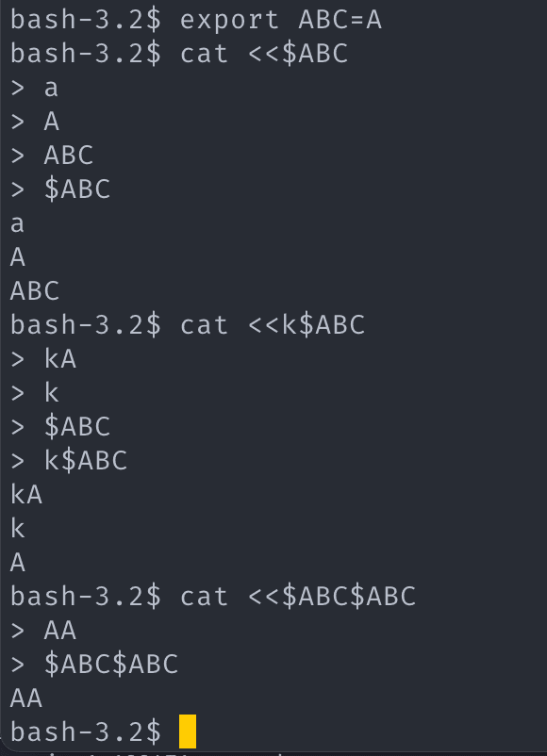This screenshot has height=756, width=547.
Task: Click the 'bash-3.2$' prompt on the first line
Action: coord(86,20)
